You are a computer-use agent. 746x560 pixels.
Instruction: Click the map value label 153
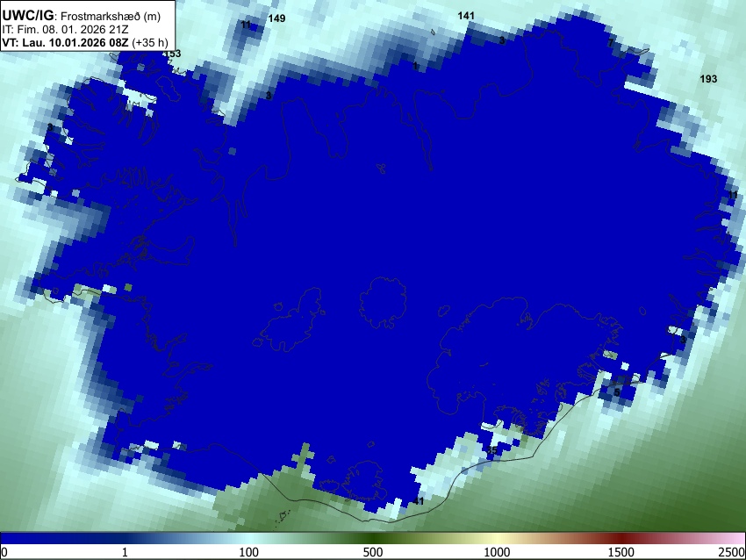[173, 54]
